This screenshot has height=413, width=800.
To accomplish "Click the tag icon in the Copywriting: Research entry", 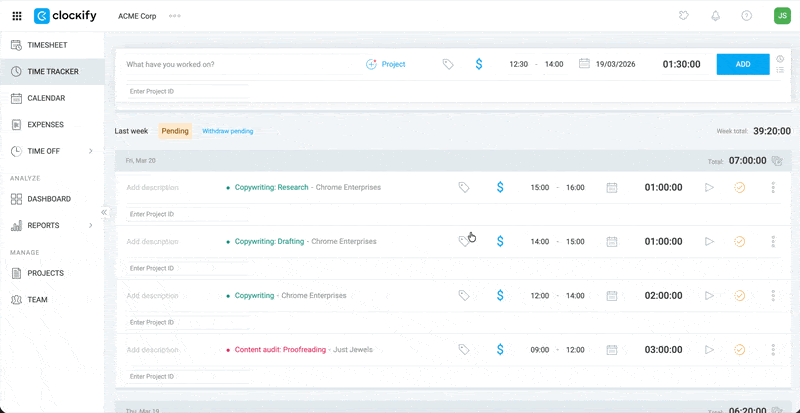I will coord(464,187).
